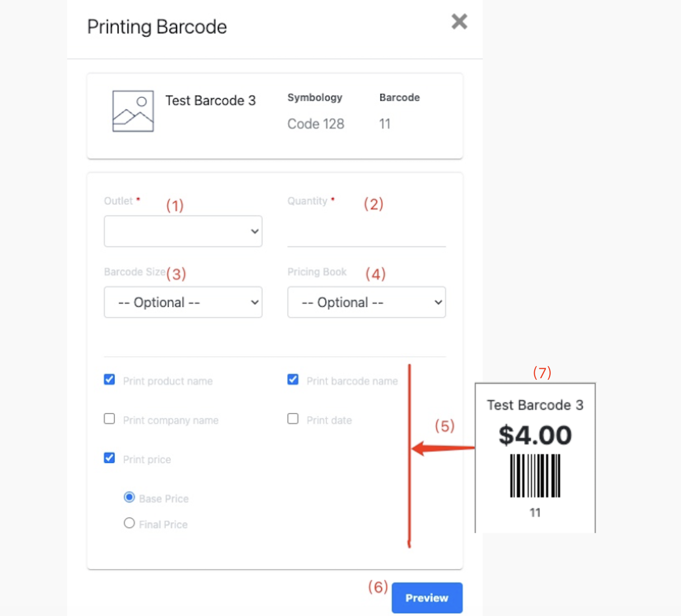681x616 pixels.
Task: Enable Print company name checkbox
Action: 109,418
